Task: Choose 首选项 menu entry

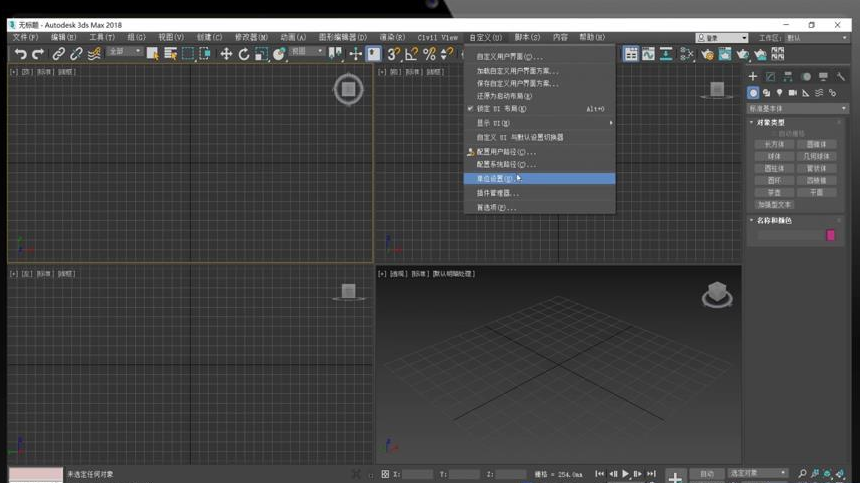Action: (539, 207)
